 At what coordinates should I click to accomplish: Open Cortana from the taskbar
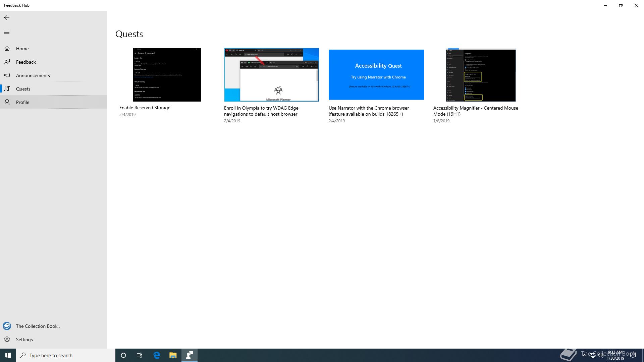(x=123, y=355)
